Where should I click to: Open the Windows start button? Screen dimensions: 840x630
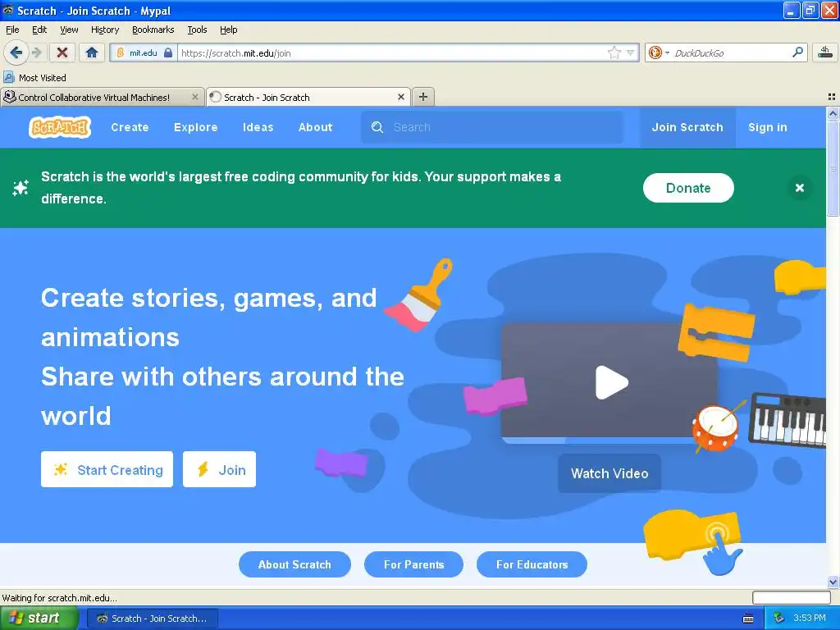click(39, 619)
